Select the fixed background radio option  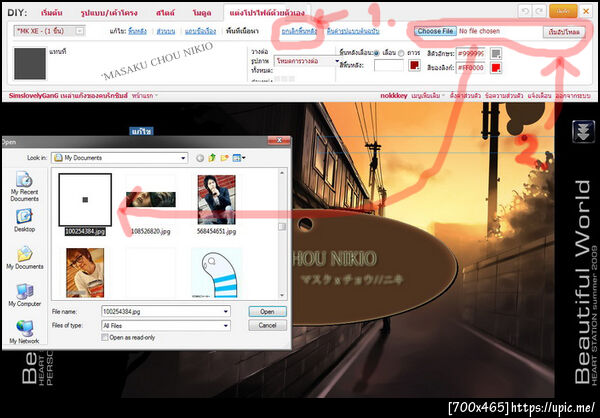(x=401, y=53)
